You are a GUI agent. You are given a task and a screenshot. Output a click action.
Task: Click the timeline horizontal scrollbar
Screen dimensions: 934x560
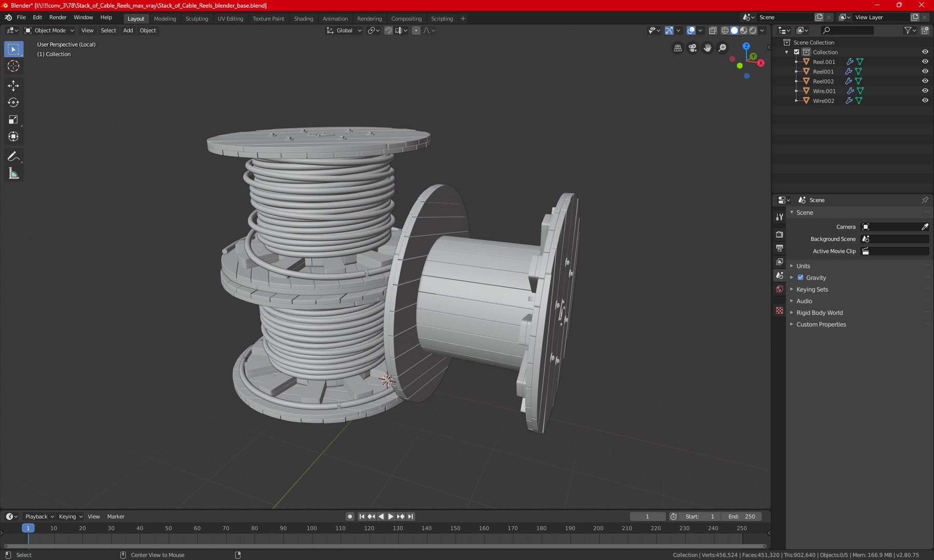coord(385,546)
